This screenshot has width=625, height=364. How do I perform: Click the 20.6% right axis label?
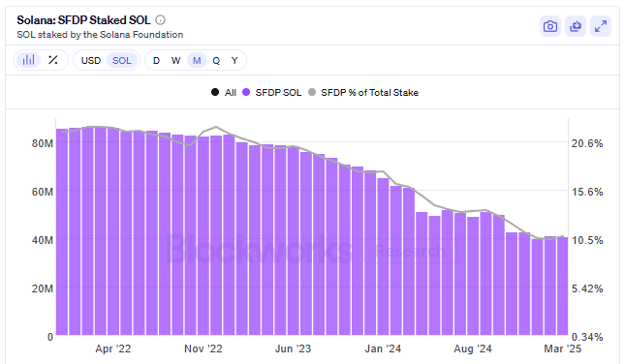click(587, 143)
